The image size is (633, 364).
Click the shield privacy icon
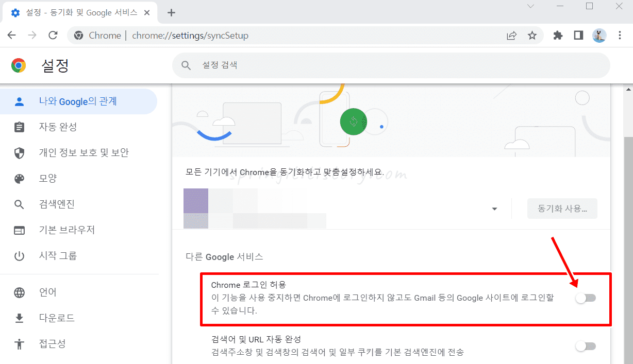click(19, 153)
